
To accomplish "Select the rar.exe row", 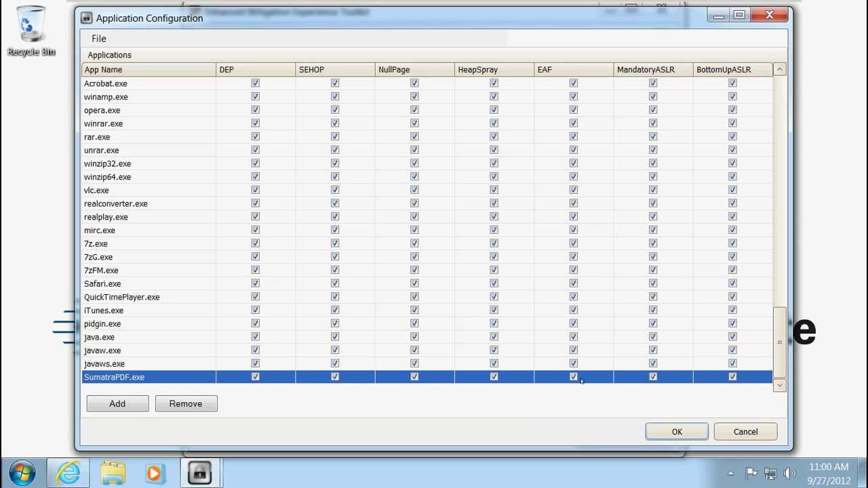I will pyautogui.click(x=427, y=137).
